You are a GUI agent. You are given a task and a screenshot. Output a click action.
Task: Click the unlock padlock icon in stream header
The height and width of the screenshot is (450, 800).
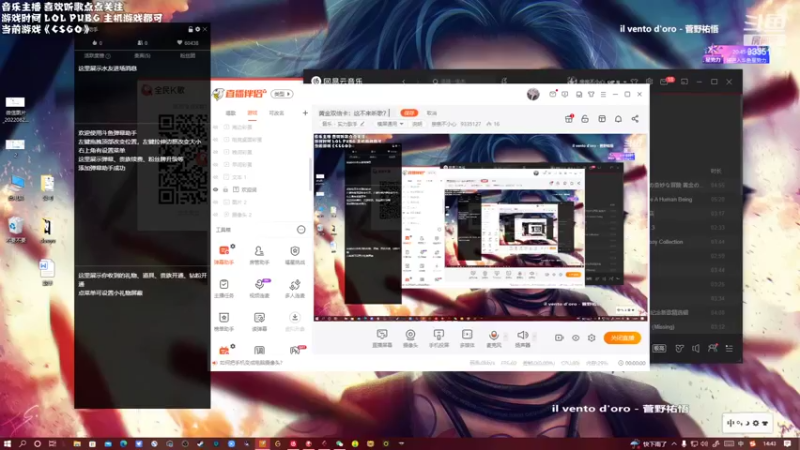[585, 119]
